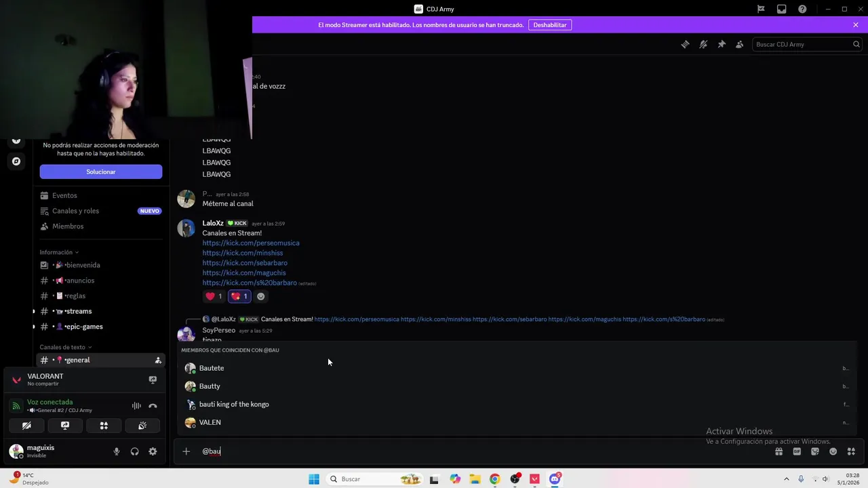Viewport: 868px width, 488px height.
Task: Click the Solucionar button
Action: (101, 171)
